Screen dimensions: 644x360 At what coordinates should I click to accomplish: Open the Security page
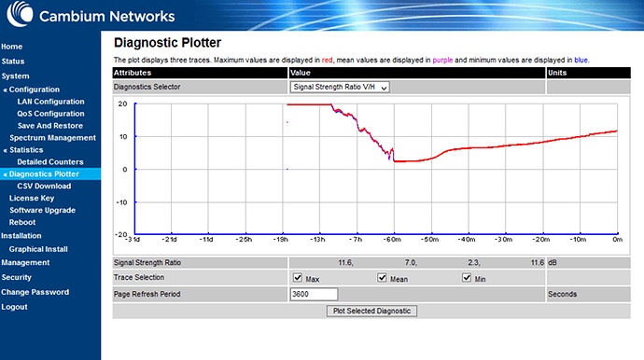coord(16,278)
